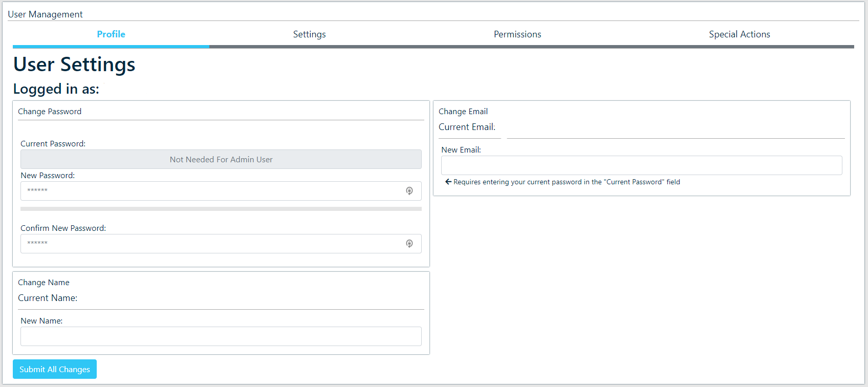Click the disabled Current Password field
Viewport: 868px width, 387px height.
(x=221, y=159)
